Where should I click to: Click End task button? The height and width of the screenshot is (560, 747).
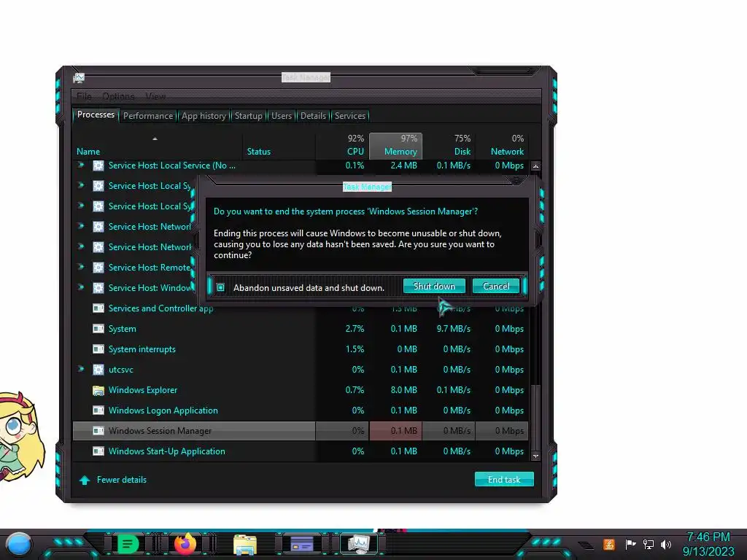coord(504,480)
